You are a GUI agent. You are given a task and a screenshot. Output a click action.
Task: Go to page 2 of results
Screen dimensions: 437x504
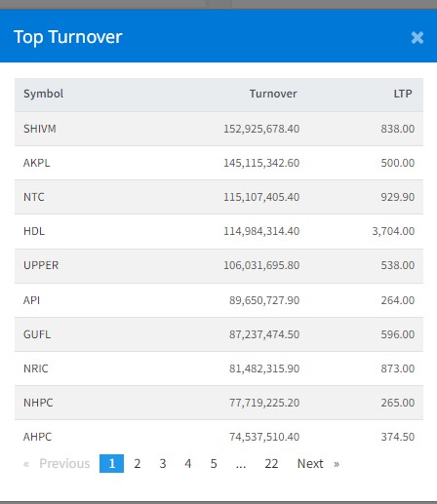pos(138,463)
